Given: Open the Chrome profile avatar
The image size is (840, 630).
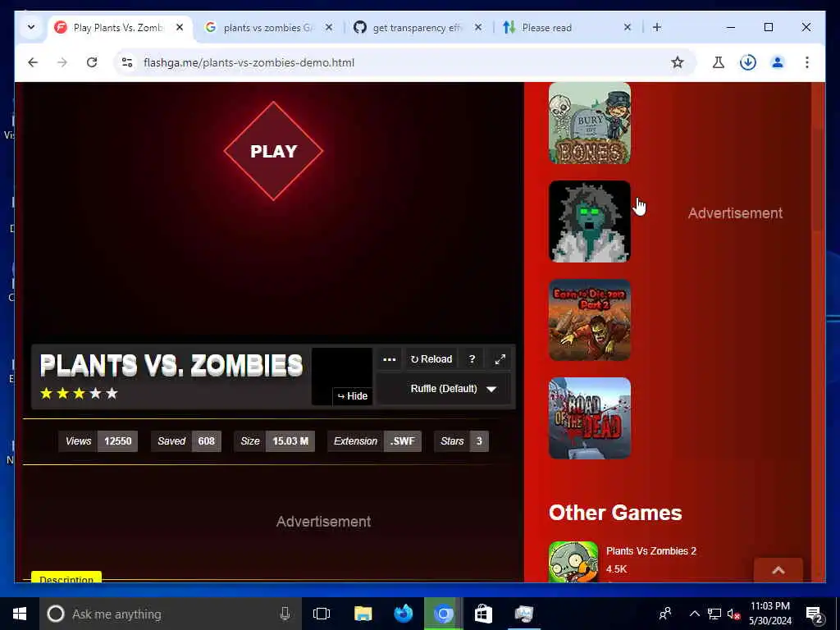Looking at the screenshot, I should [x=778, y=62].
